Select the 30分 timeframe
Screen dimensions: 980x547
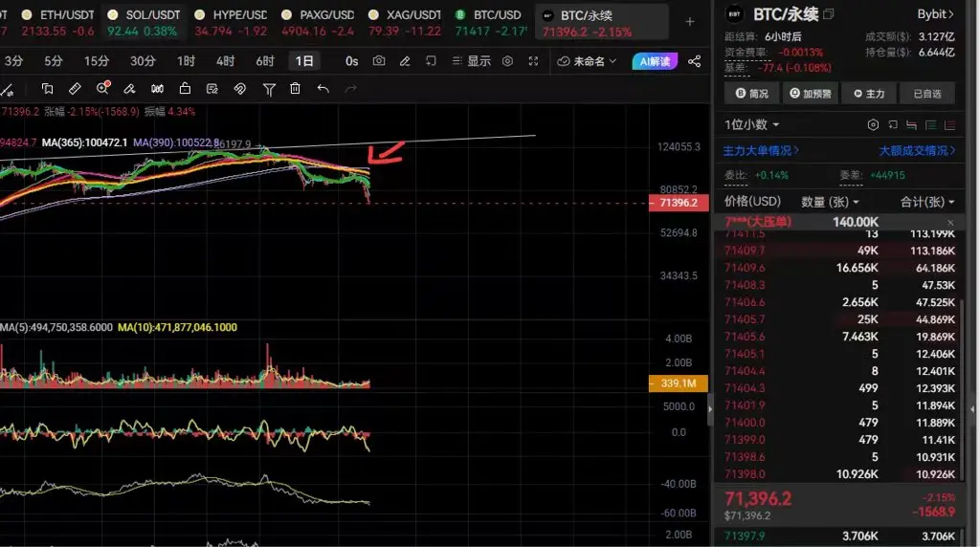click(x=143, y=60)
